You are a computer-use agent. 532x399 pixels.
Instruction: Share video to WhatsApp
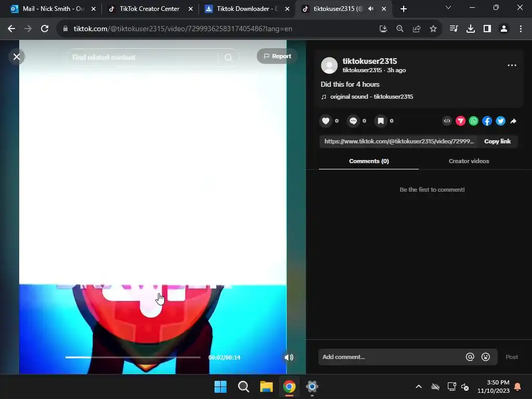point(474,121)
